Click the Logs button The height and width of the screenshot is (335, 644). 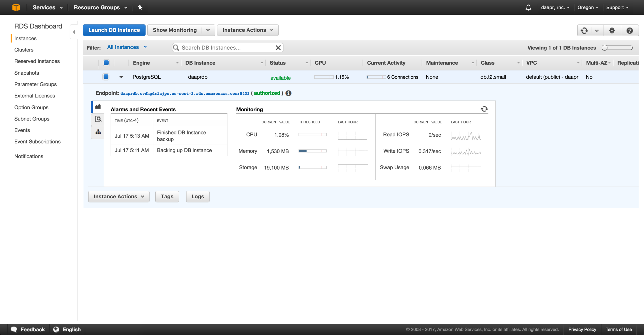pos(198,197)
